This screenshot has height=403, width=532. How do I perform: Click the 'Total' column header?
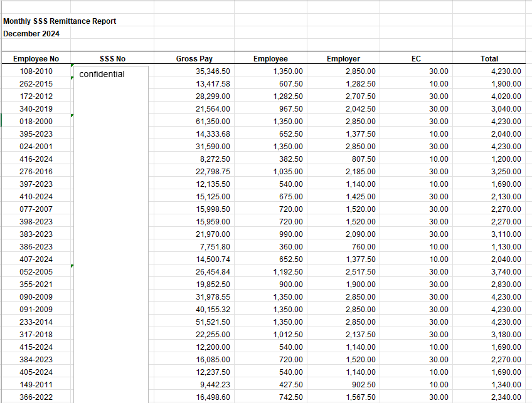[x=489, y=59]
